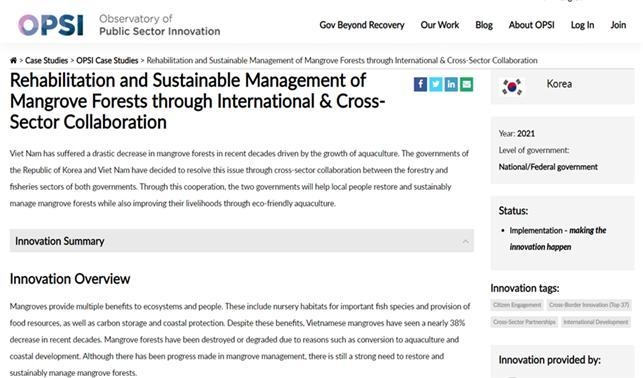Select the Citizen Engagement tag
The image size is (643, 378).
pyautogui.click(x=517, y=305)
